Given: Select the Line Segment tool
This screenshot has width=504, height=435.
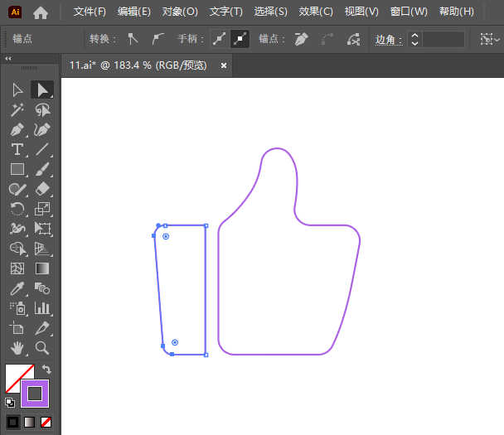Looking at the screenshot, I should click(x=42, y=149).
